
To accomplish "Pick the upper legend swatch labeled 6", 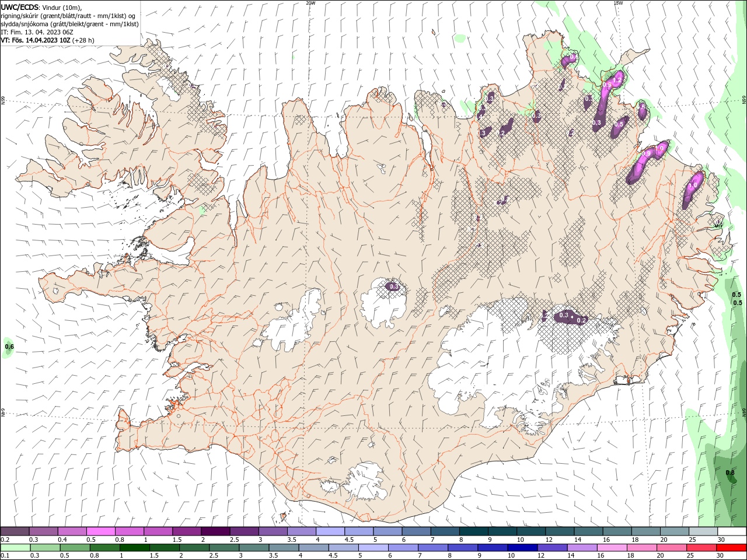I will tap(416, 531).
